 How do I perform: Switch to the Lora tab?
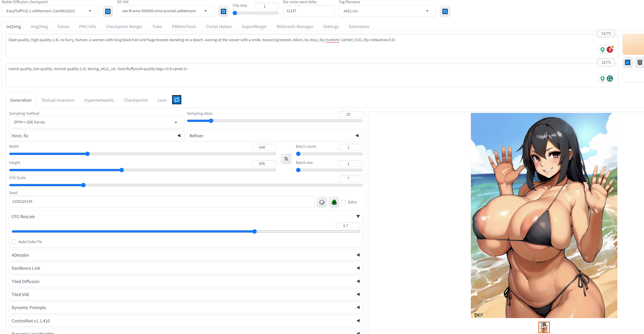[x=162, y=100]
